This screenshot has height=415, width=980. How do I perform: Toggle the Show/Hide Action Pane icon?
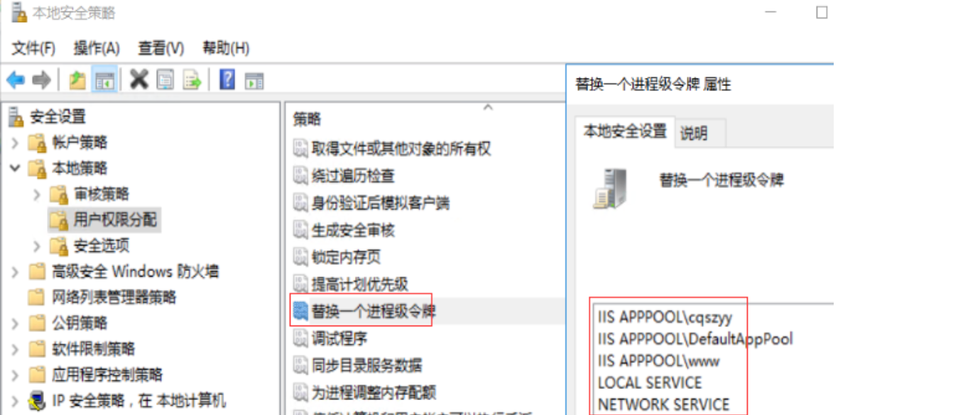point(254,80)
